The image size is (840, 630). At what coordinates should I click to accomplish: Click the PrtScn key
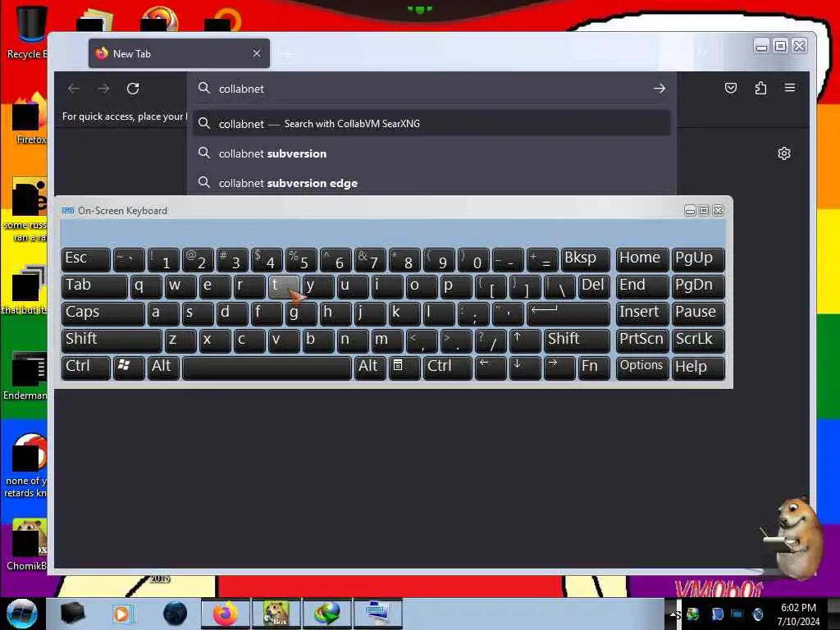tap(641, 340)
